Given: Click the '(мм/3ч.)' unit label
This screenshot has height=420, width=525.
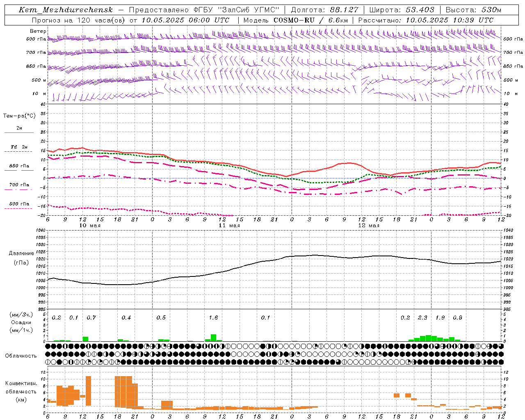Looking at the screenshot, I should [x=21, y=315].
